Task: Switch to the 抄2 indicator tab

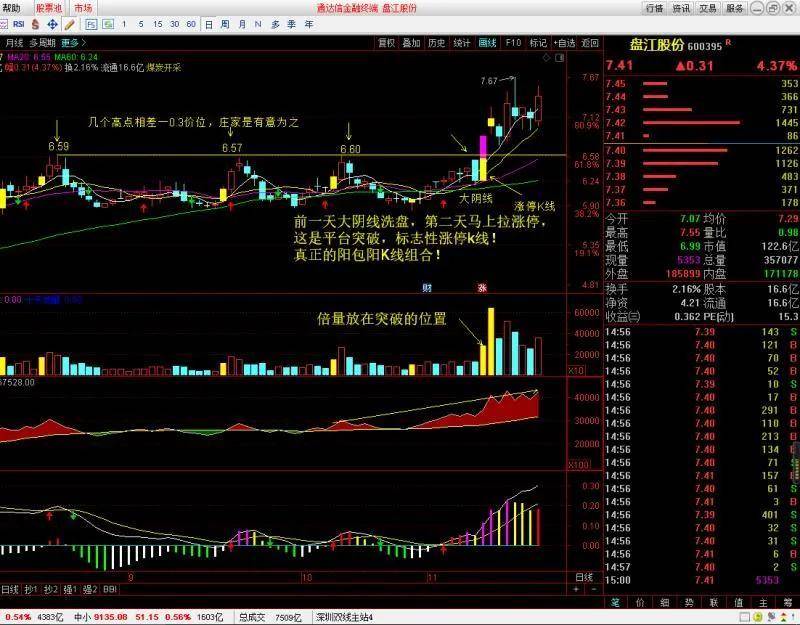Action: (x=51, y=589)
